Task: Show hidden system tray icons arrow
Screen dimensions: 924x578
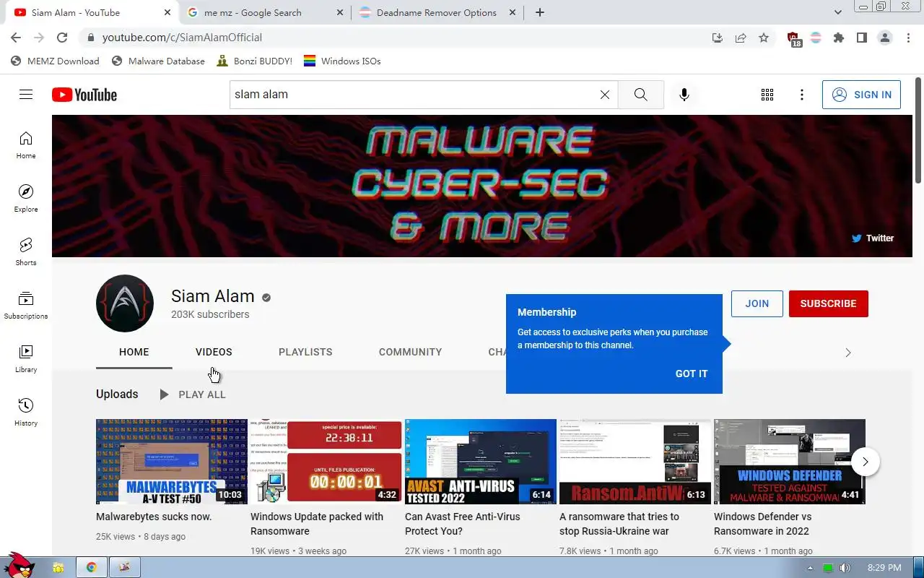Action: [x=810, y=568]
